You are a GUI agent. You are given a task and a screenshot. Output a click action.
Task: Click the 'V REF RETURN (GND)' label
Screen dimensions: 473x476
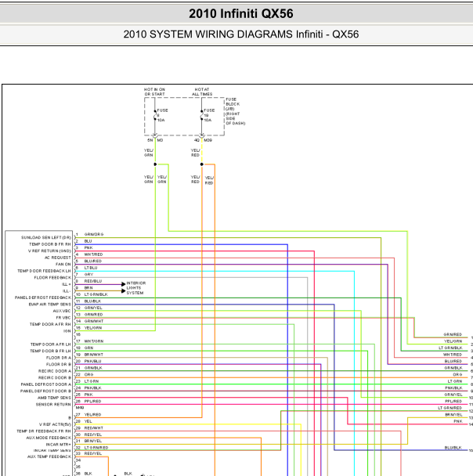coord(49,251)
